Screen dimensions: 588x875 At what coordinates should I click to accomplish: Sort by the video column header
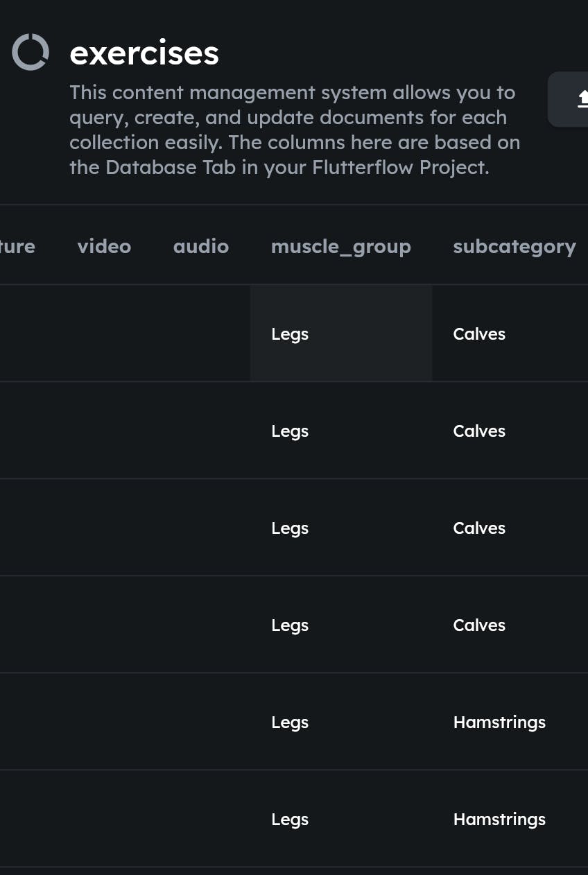(104, 246)
